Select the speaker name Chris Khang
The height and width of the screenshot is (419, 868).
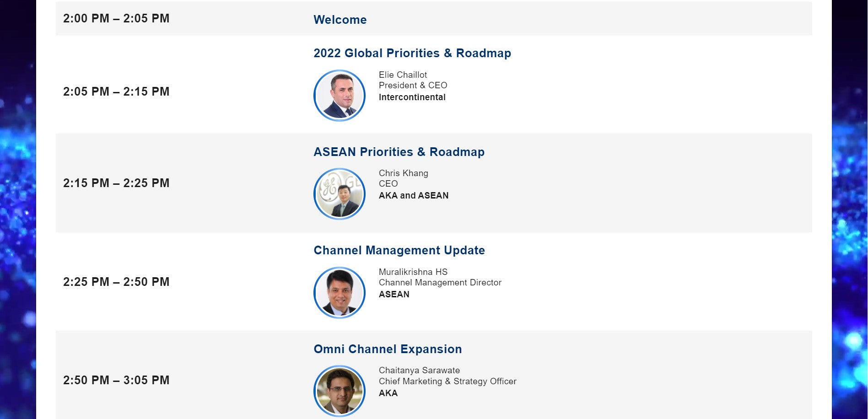pyautogui.click(x=403, y=173)
